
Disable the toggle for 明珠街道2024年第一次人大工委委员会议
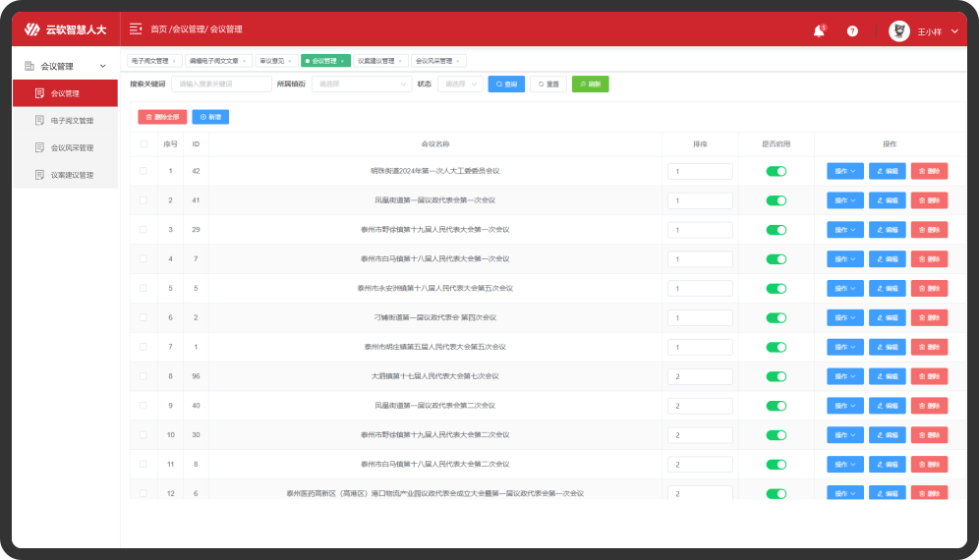(777, 171)
